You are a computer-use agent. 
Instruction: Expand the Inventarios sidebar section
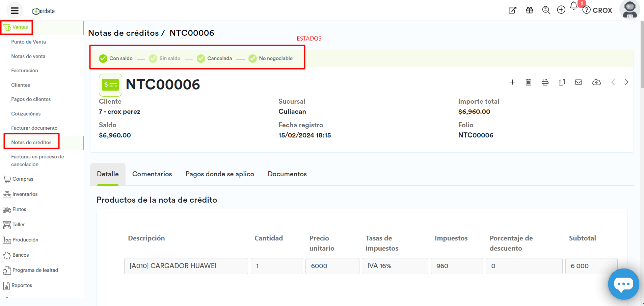(x=25, y=194)
